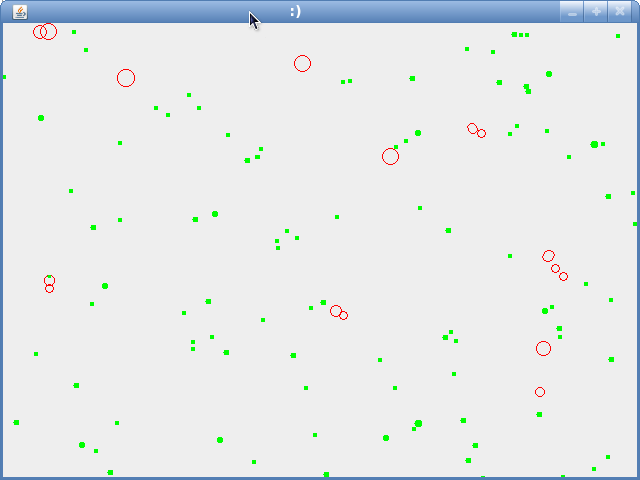Click the green square in the top-right corner under the close button
Image resolution: width=640 pixels, height=480 pixels.
[618, 36]
